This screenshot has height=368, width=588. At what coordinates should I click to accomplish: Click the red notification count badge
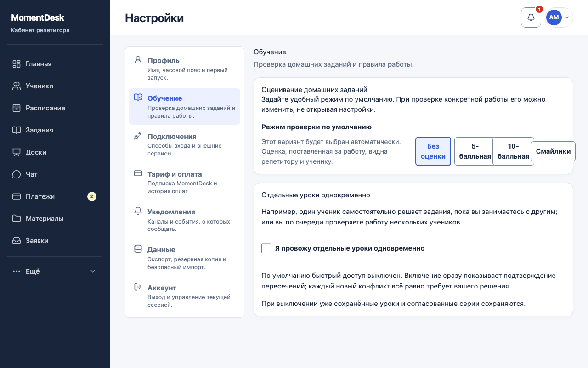coord(539,9)
